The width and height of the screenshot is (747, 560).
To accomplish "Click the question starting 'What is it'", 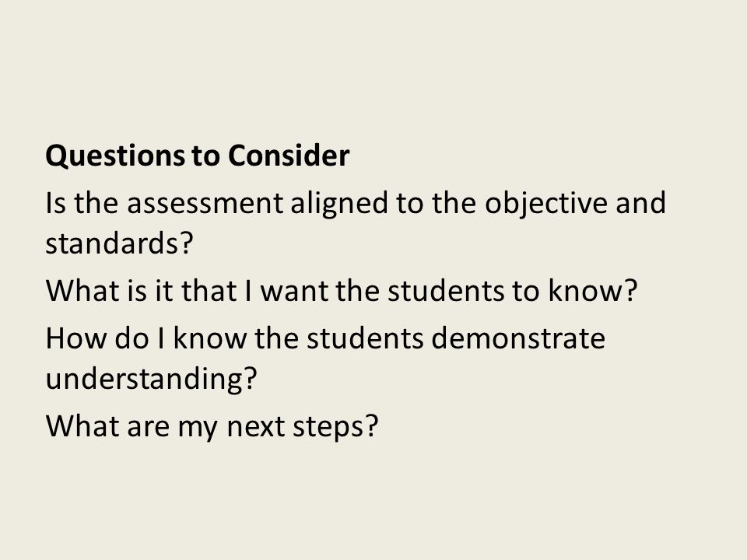I will click(x=341, y=290).
